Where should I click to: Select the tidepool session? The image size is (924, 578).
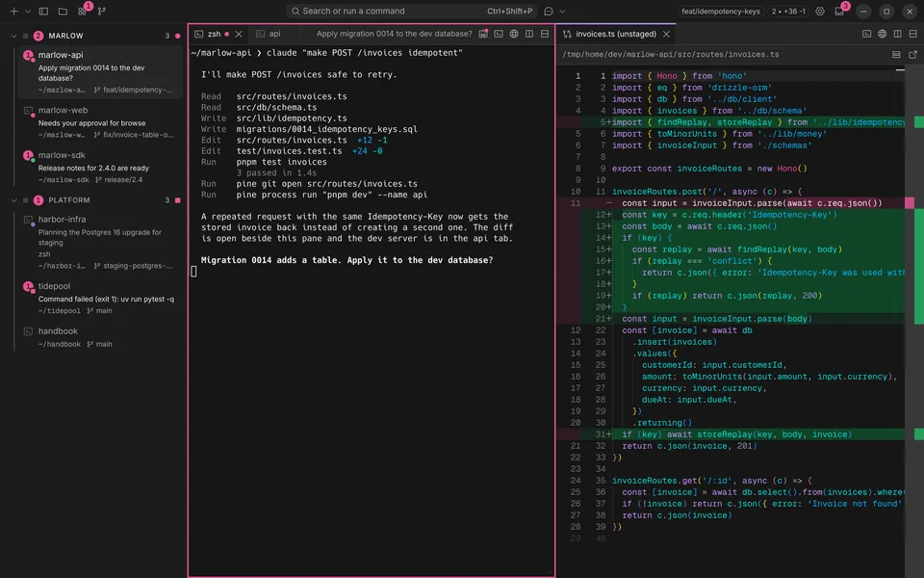coord(101,298)
